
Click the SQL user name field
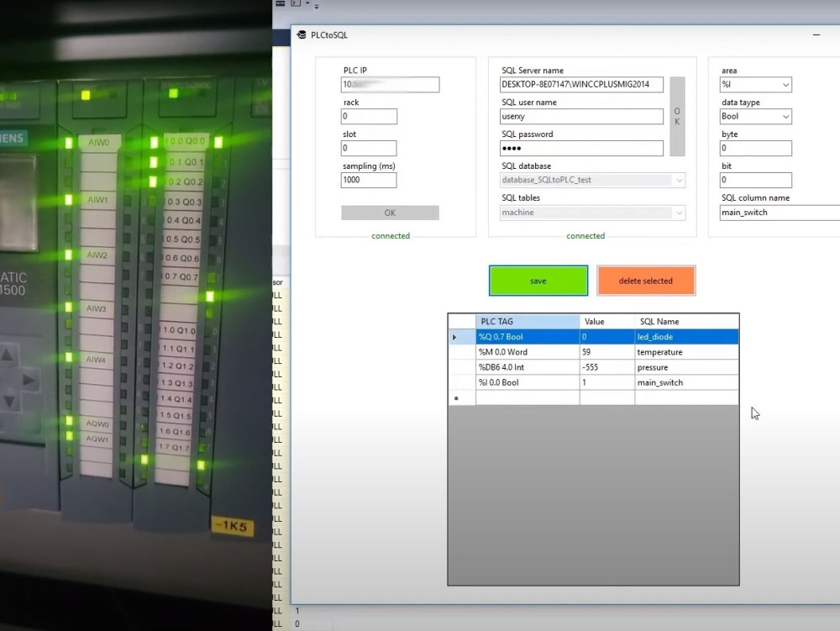(x=581, y=116)
